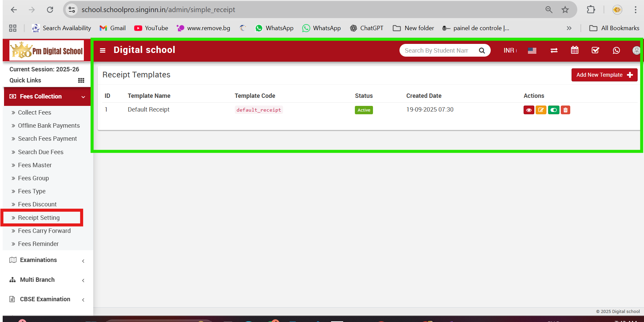Open Collect Fees in the sidebar
Viewport: 644px width, 322px height.
pyautogui.click(x=35, y=113)
